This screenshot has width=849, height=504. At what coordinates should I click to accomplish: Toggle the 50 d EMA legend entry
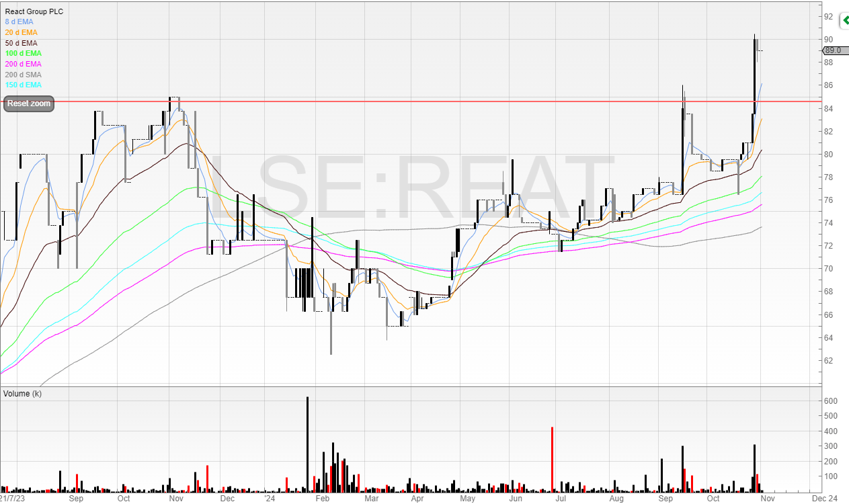21,43
